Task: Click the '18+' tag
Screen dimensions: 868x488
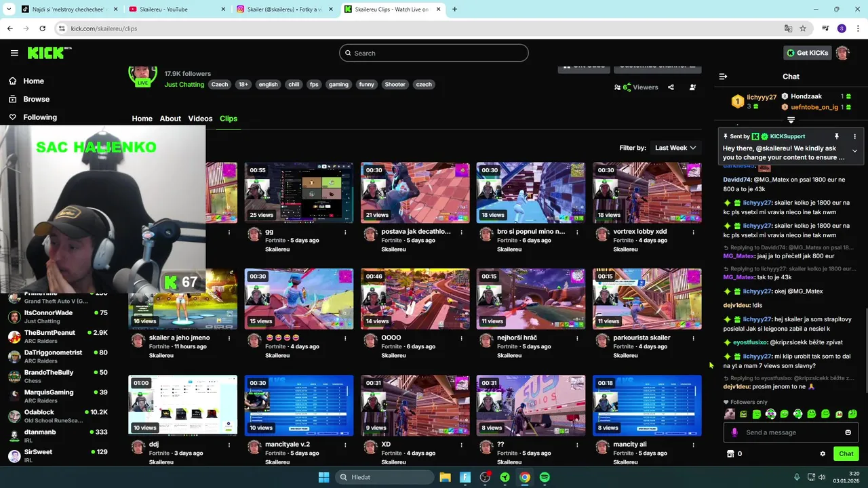Action: pyautogui.click(x=243, y=85)
